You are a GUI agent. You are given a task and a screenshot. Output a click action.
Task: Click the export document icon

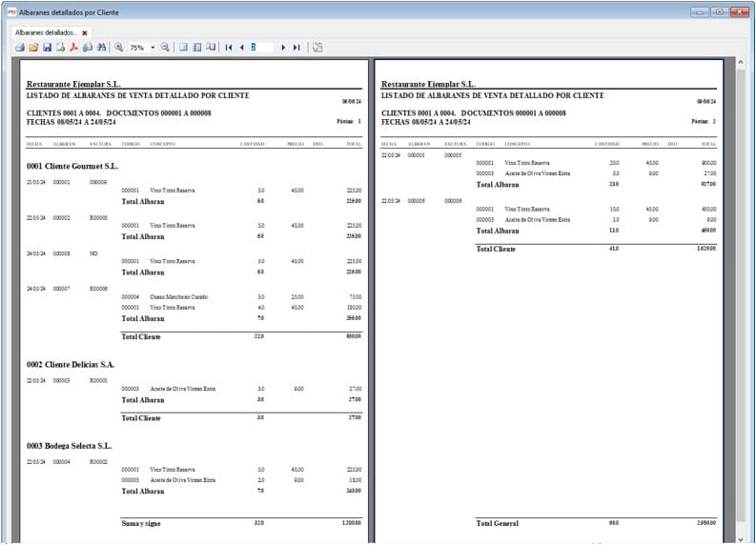click(x=60, y=48)
